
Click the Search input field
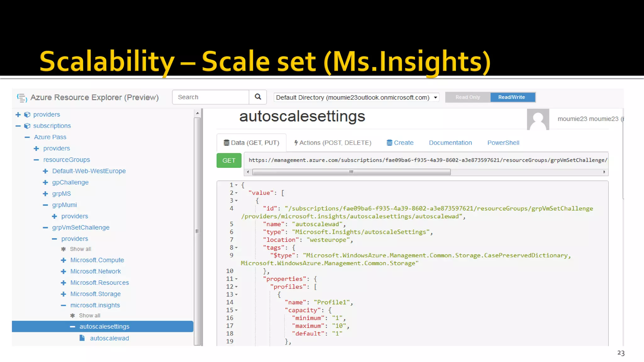click(211, 97)
